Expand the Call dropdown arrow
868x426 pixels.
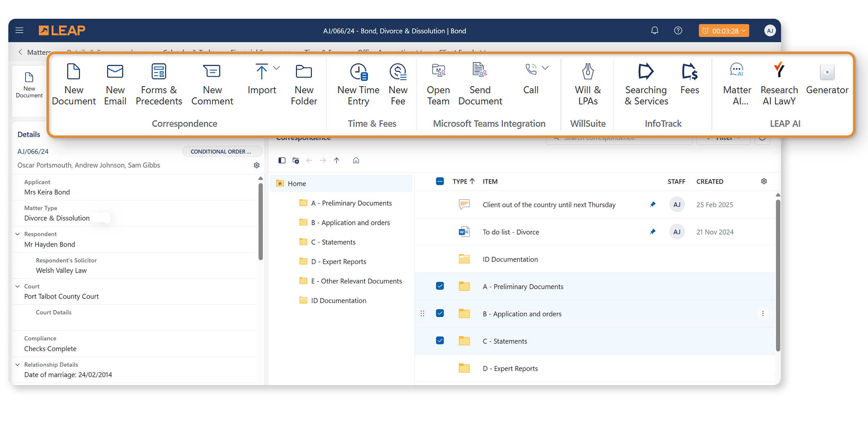[545, 68]
